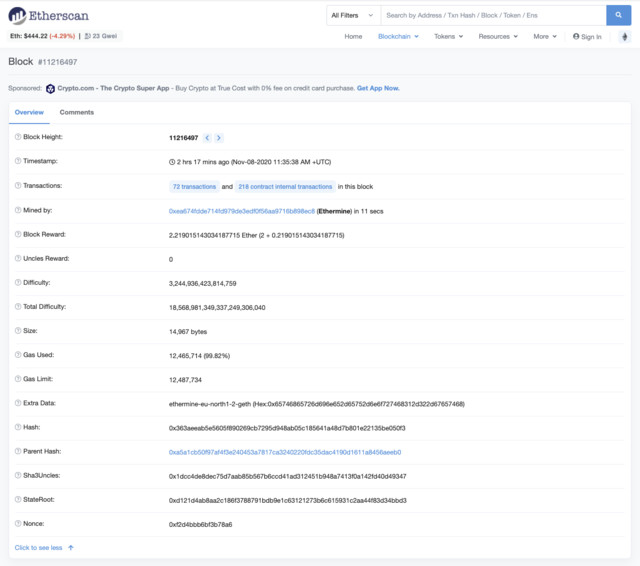This screenshot has height=566, width=640.
Task: Click the Crypto.com sponsor icon
Action: 50,89
